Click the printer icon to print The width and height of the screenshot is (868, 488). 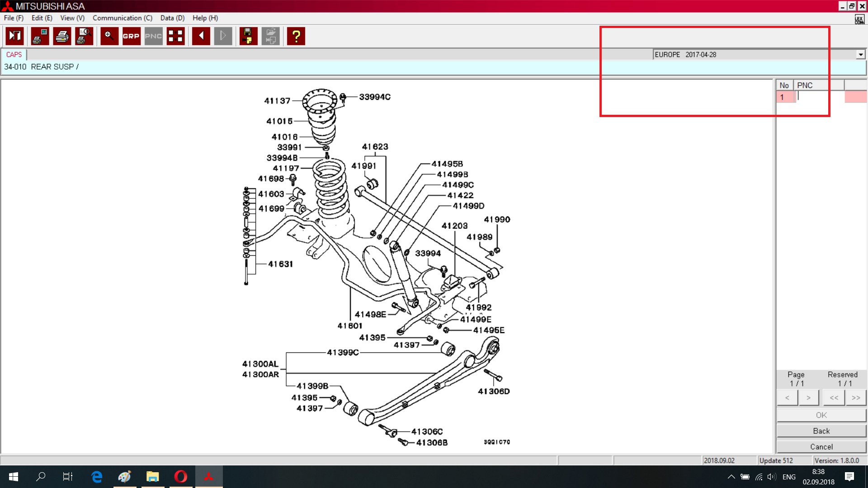pos(62,36)
